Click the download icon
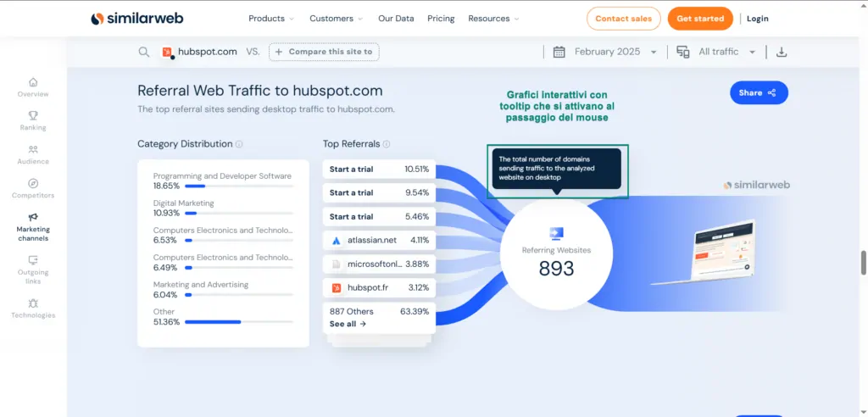Image resolution: width=868 pixels, height=417 pixels. (781, 52)
